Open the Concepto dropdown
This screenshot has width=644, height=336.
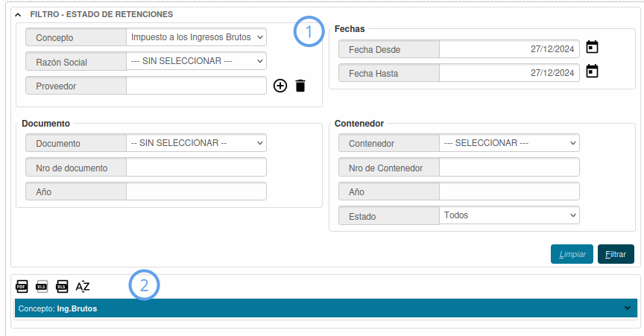pyautogui.click(x=196, y=37)
